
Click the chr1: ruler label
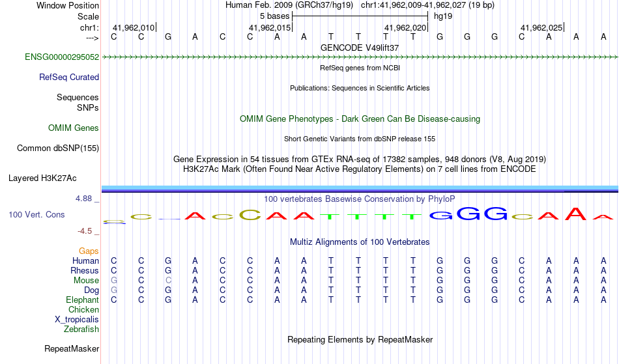(x=90, y=28)
